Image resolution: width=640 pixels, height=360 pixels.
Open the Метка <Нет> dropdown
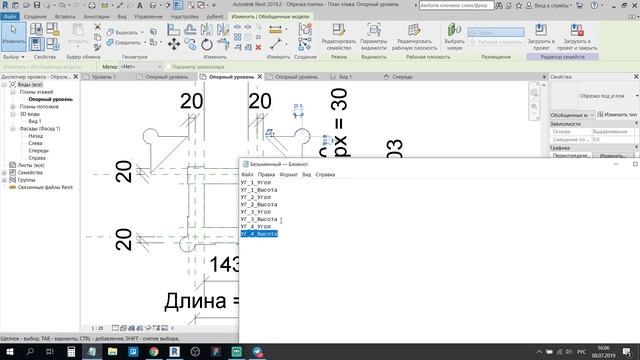coord(141,67)
